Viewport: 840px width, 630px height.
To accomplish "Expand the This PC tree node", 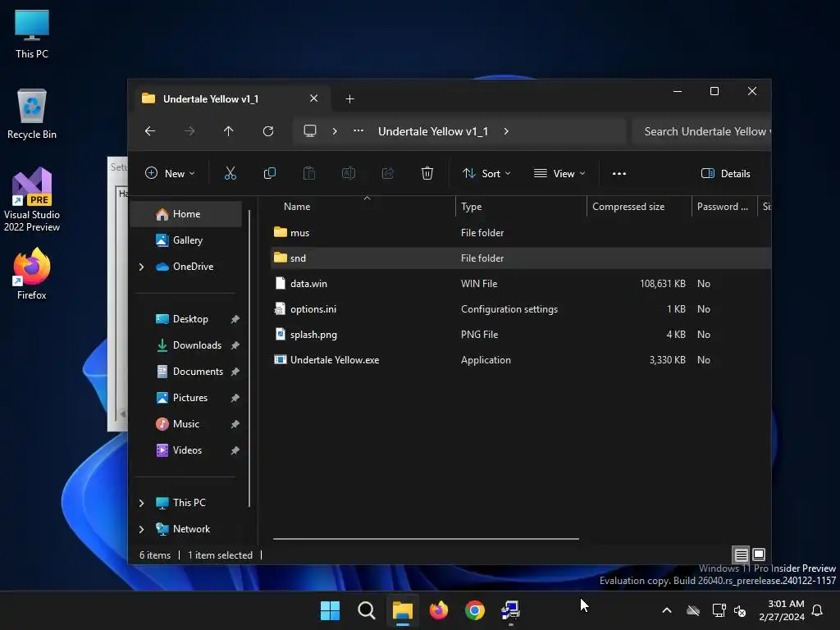I will coord(141,503).
